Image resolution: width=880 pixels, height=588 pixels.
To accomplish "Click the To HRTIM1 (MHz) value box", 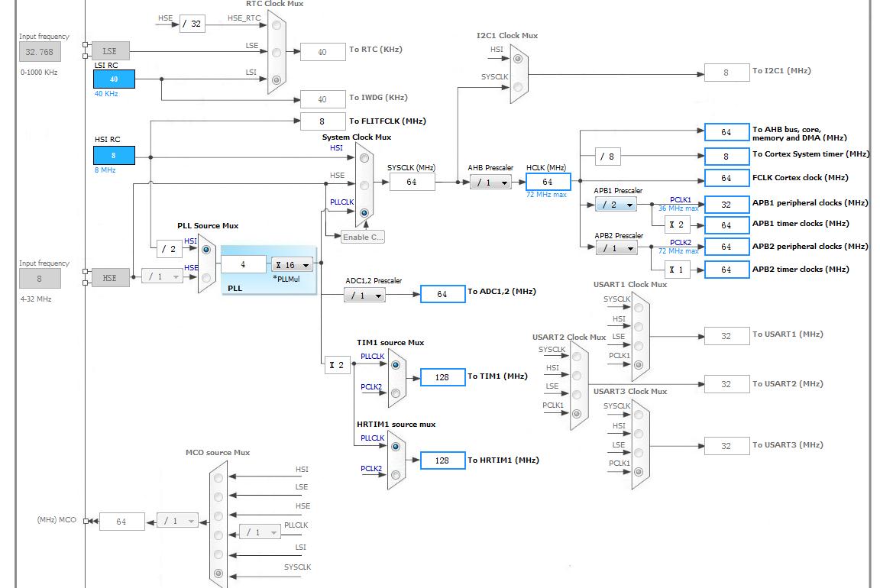I will [442, 460].
